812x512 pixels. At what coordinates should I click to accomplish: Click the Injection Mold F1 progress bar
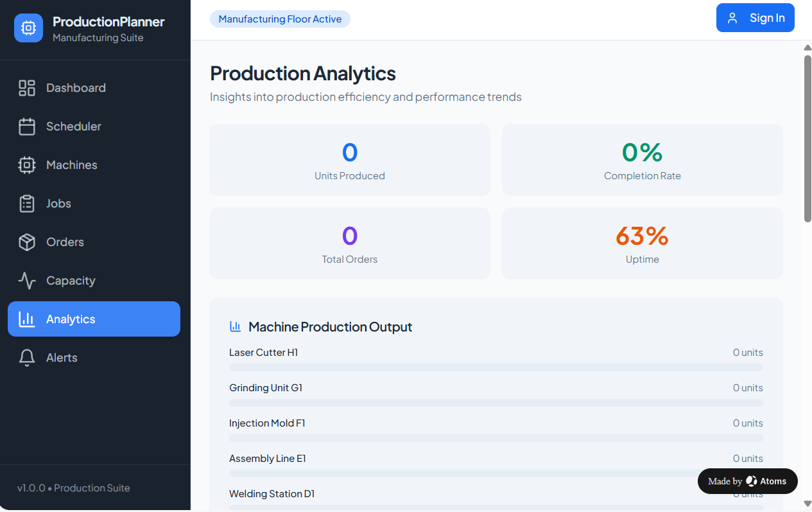(496, 438)
